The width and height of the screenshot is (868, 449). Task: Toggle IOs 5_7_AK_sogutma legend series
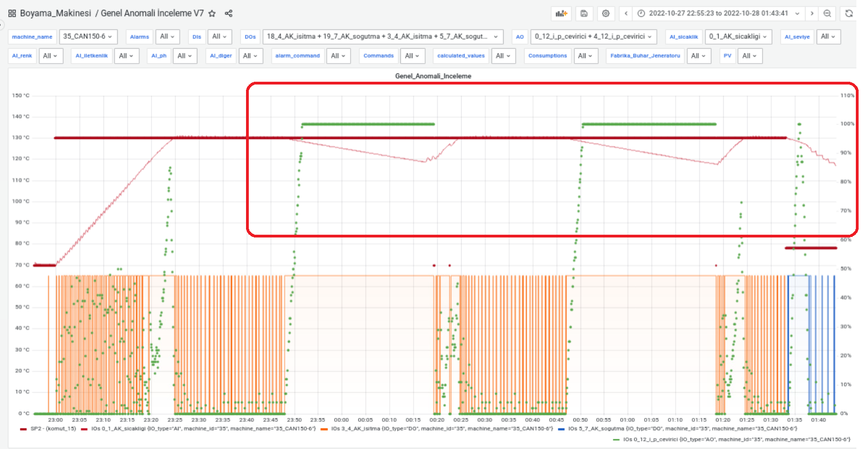682,429
